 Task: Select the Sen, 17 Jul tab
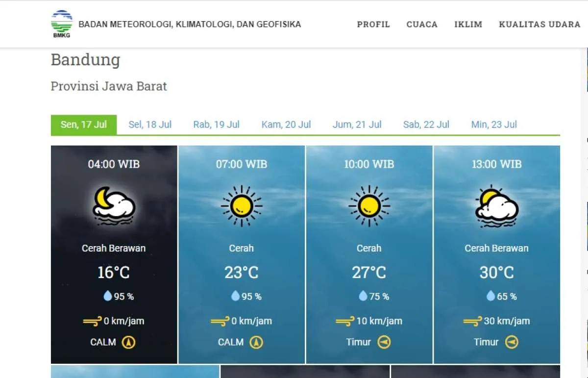tap(84, 125)
